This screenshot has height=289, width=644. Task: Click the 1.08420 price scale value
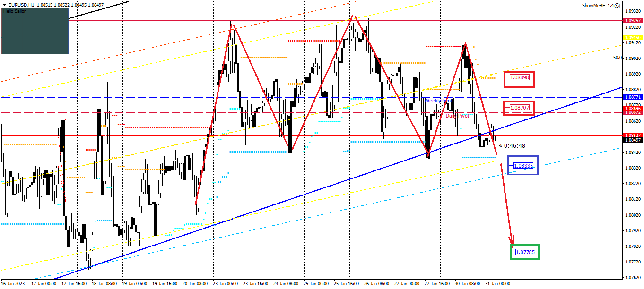point(633,152)
